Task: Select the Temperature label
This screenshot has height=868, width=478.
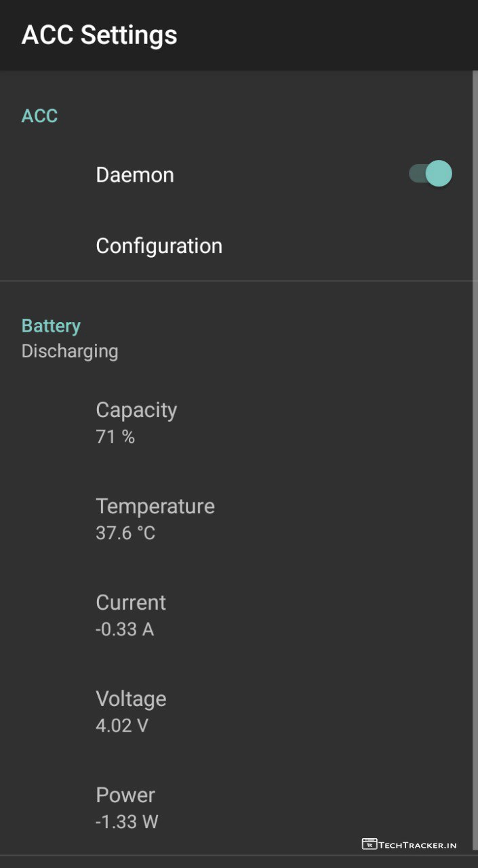Action: 155,506
